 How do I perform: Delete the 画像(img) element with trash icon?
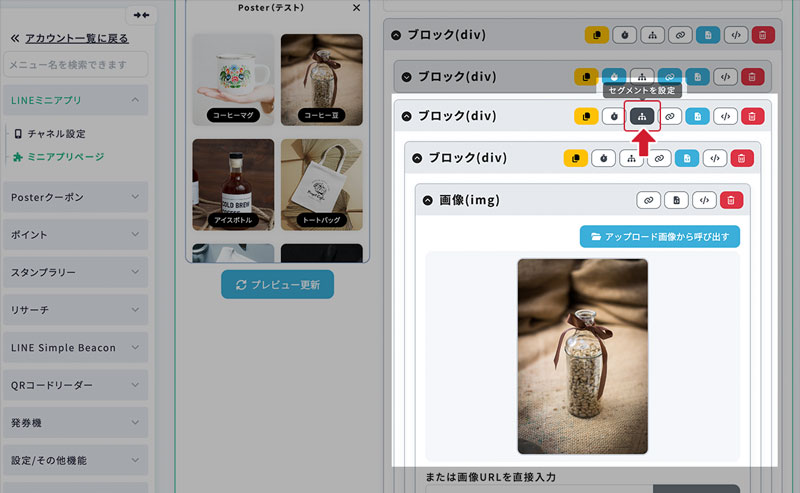point(731,200)
